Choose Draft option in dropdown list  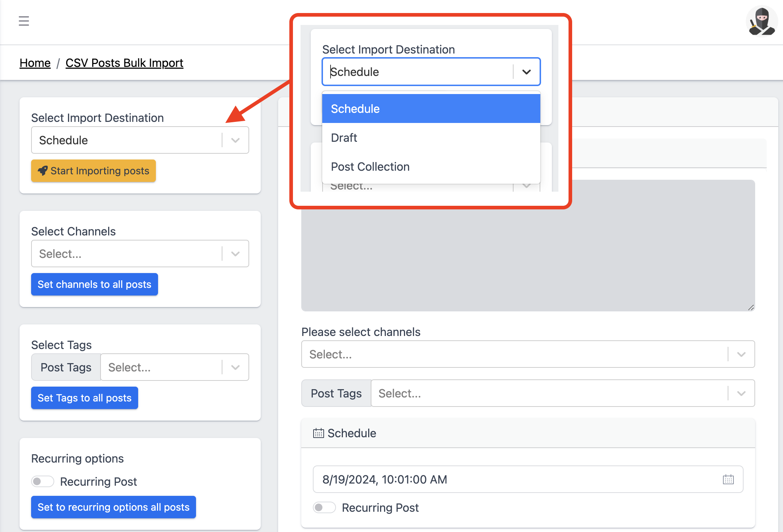point(431,137)
